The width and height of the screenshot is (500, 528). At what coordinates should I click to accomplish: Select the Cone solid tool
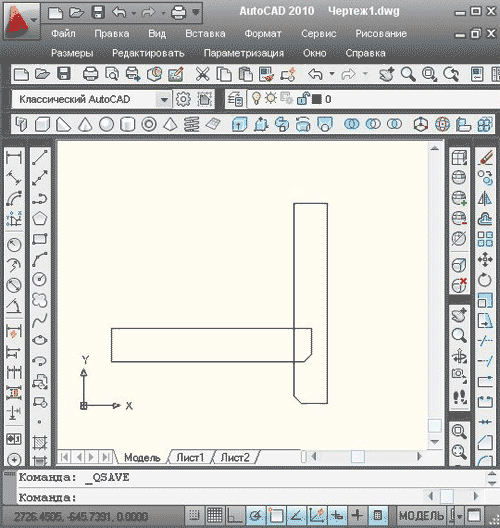pyautogui.click(x=85, y=124)
